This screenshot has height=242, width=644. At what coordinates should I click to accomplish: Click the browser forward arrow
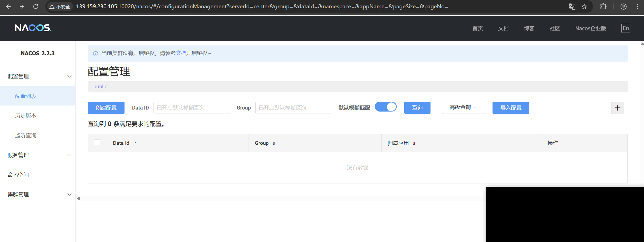[x=22, y=7]
